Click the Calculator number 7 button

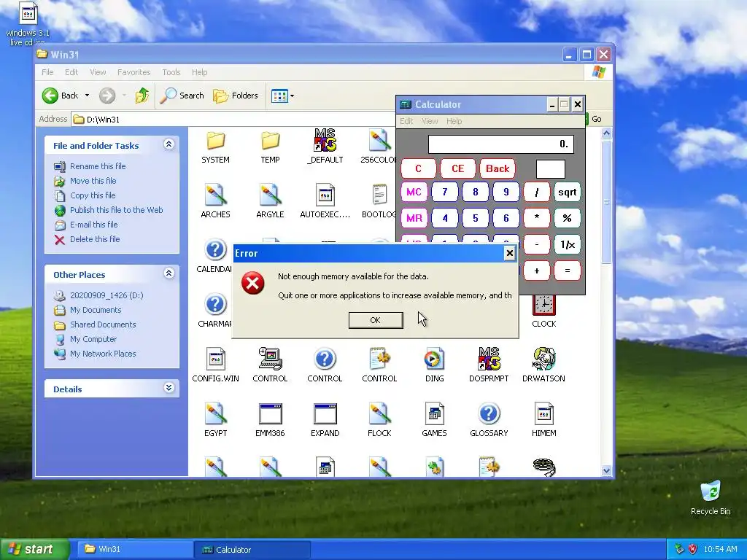tap(444, 192)
